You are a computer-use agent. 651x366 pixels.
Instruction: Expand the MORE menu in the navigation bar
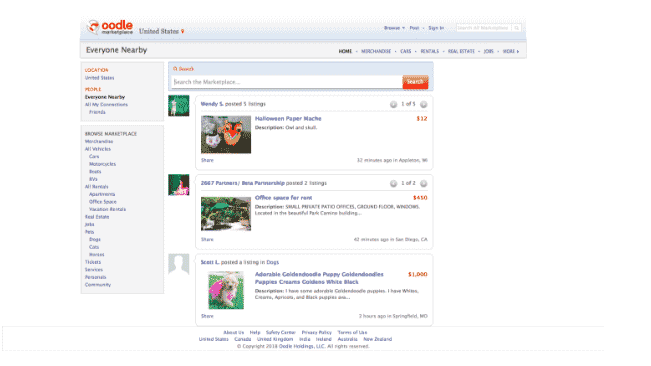(511, 51)
